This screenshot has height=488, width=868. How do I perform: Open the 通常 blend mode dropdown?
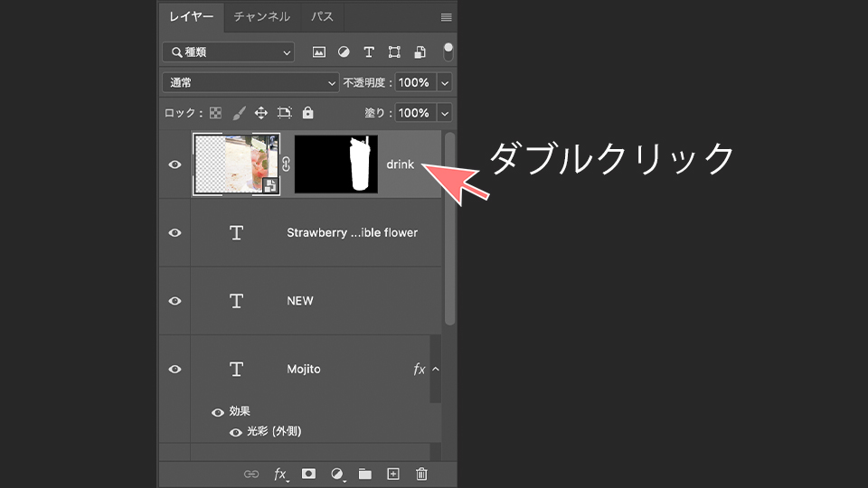click(250, 82)
